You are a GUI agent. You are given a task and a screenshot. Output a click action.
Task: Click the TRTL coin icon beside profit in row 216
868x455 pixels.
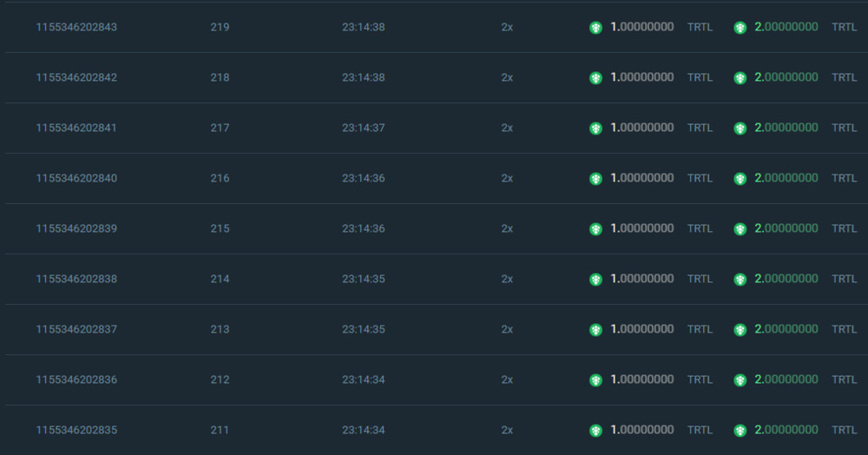click(740, 179)
